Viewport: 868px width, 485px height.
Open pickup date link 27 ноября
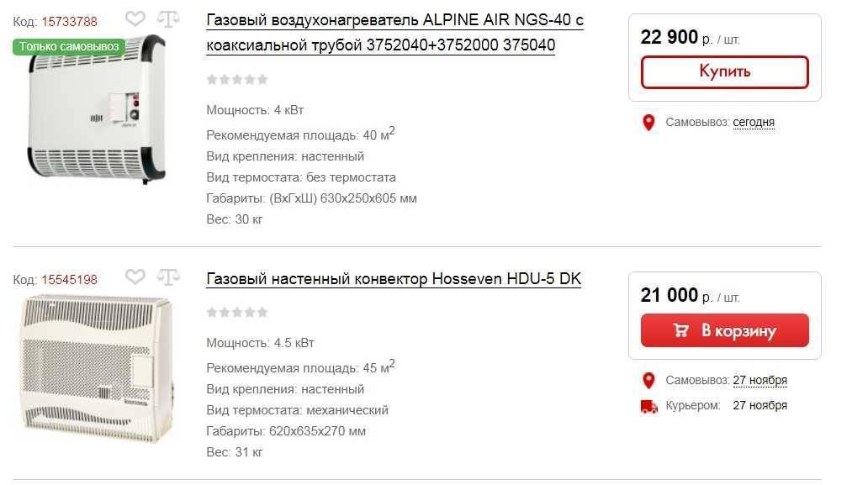pyautogui.click(x=759, y=381)
